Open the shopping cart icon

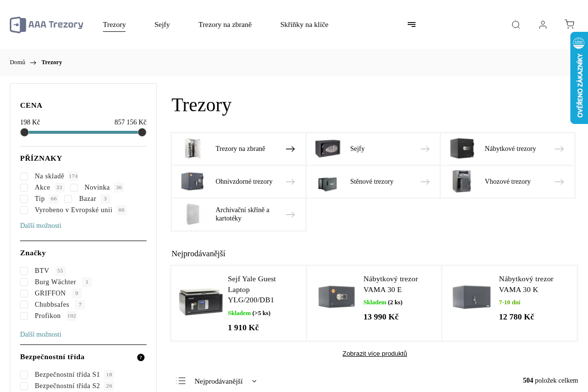coord(569,24)
